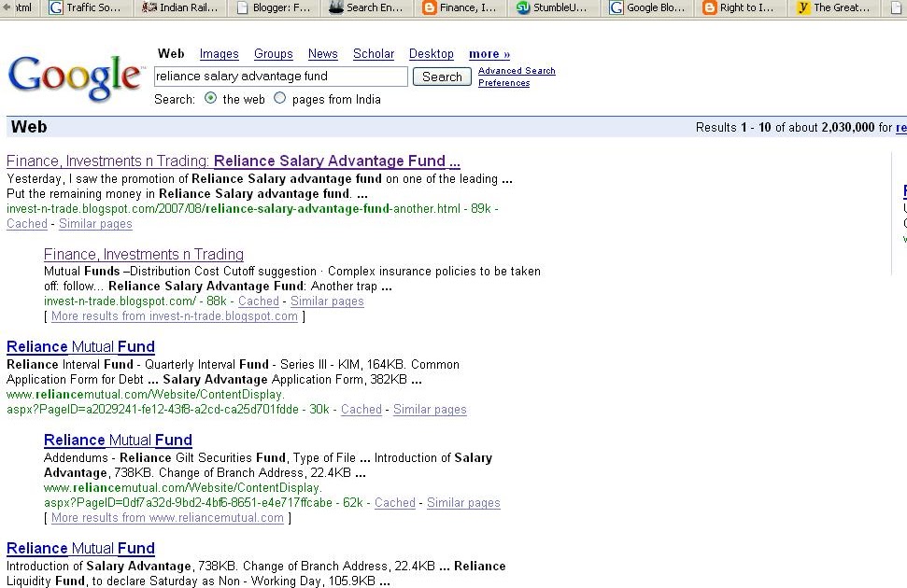The height and width of the screenshot is (588, 907).
Task: Click the Search button
Action: click(442, 77)
